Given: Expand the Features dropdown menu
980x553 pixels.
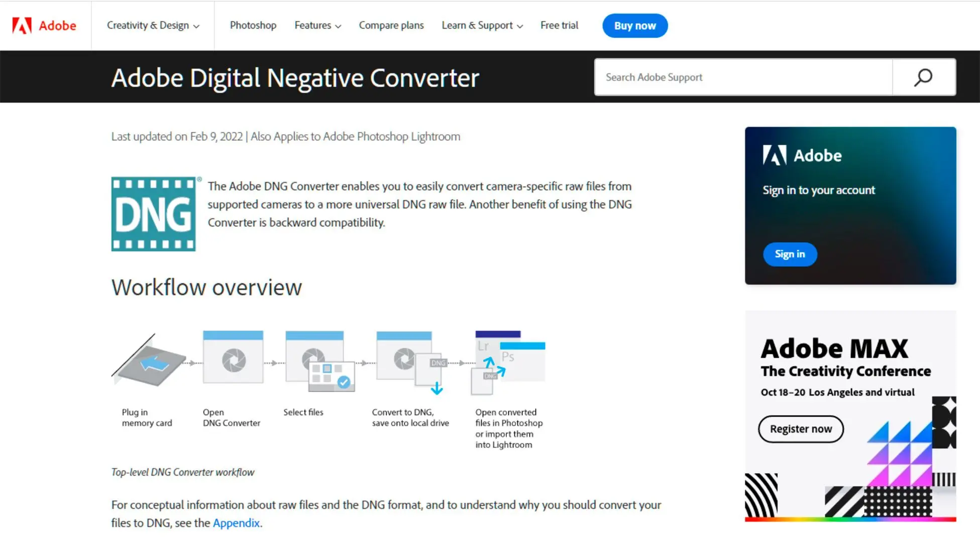Looking at the screenshot, I should point(316,26).
